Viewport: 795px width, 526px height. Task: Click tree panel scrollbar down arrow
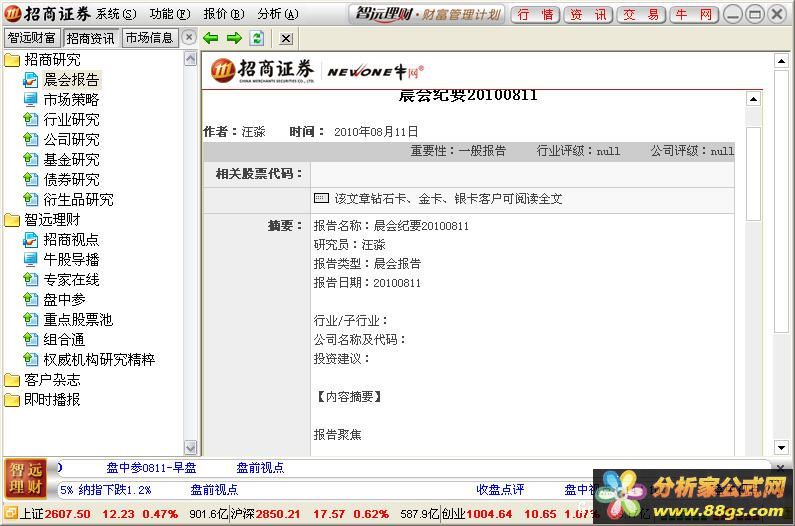coord(190,447)
